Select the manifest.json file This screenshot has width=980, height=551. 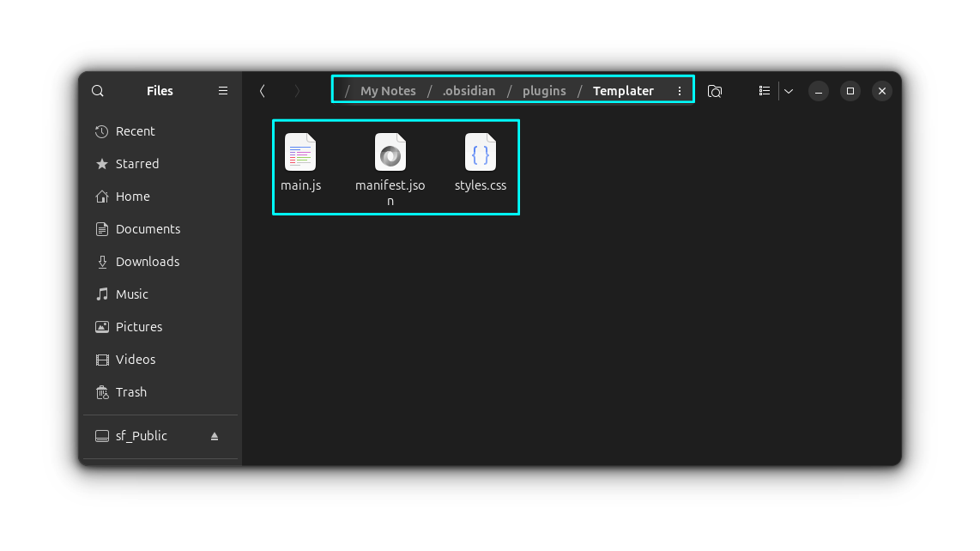click(390, 153)
